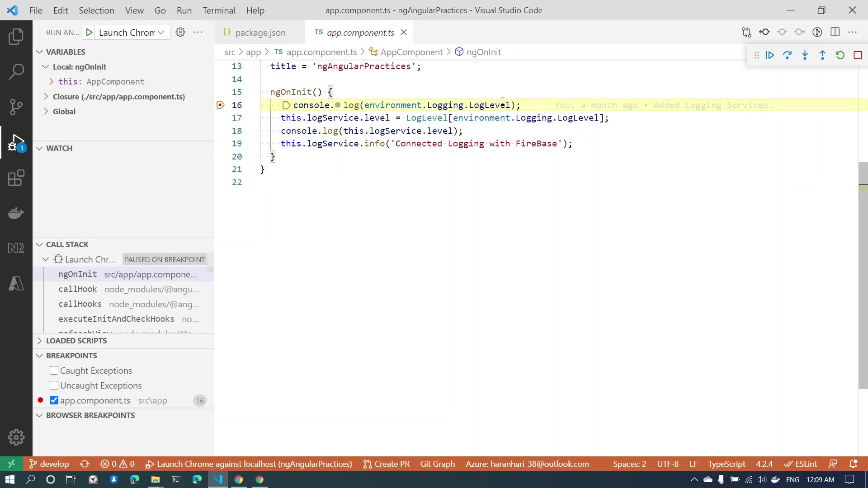Image resolution: width=868 pixels, height=488 pixels.
Task: Click the debug Step Over icon
Action: click(788, 55)
